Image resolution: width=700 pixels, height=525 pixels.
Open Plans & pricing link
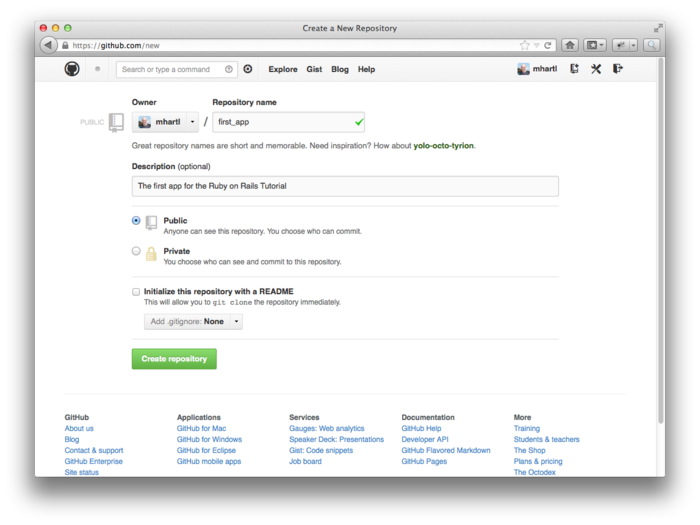click(x=538, y=461)
